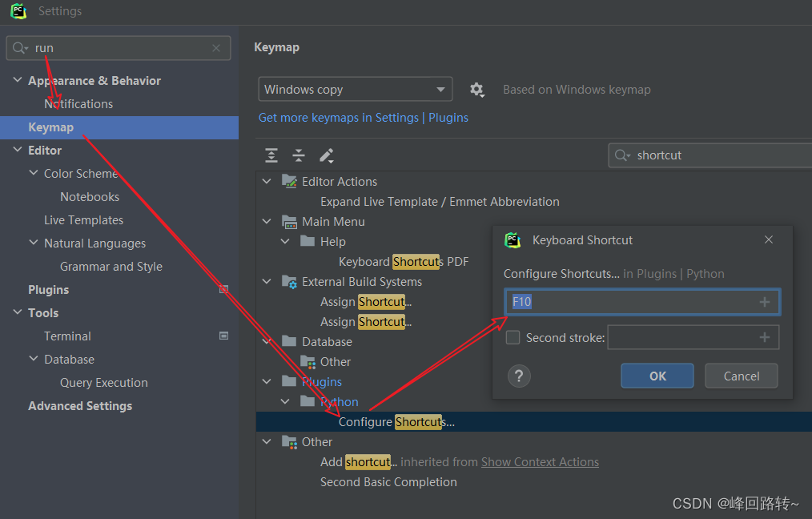
Task: Confirm shortcut with OK button
Action: pos(657,376)
